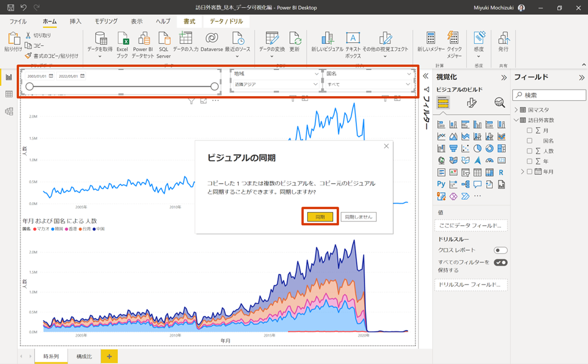Switch to the データ / ドリル ribbon tab
Image resolution: width=588 pixels, height=364 pixels.
point(226,21)
